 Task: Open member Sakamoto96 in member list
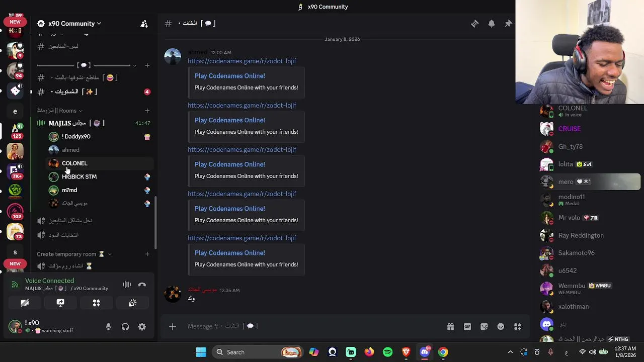click(x=587, y=253)
